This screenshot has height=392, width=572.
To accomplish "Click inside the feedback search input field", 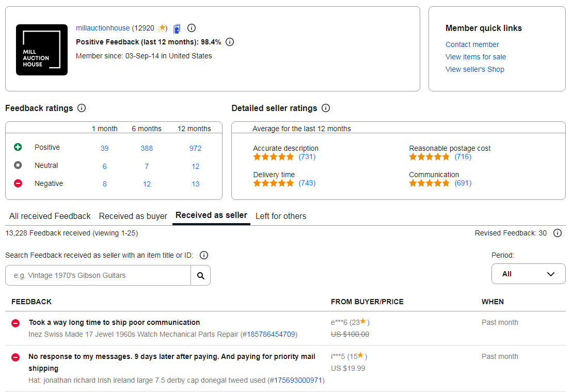I will tap(98, 275).
